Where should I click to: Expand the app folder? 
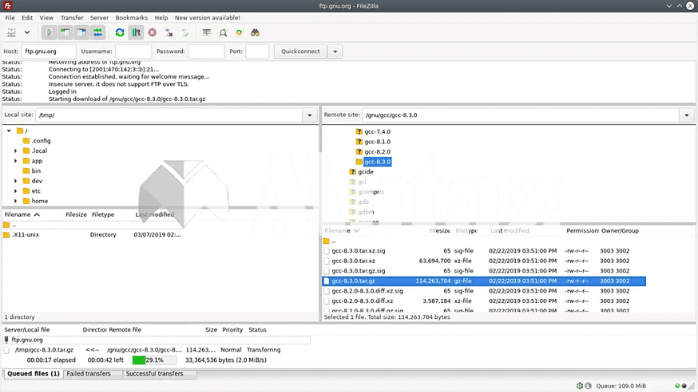(16, 161)
